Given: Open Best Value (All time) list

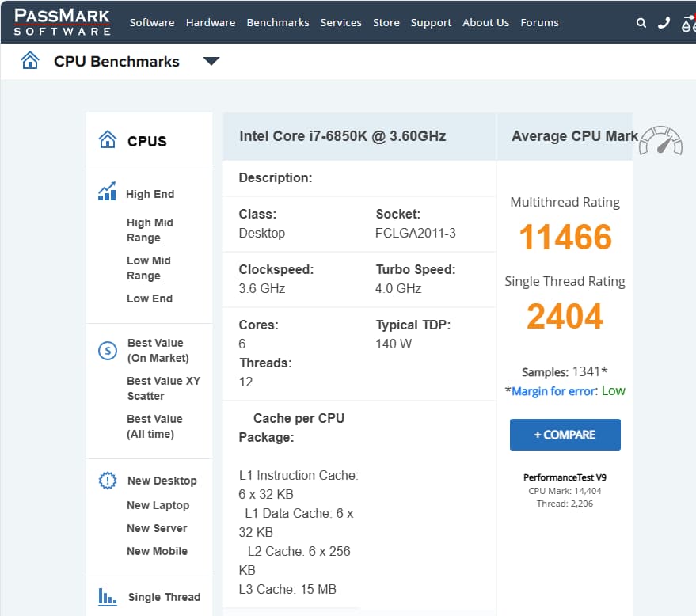Looking at the screenshot, I should coord(154,427).
